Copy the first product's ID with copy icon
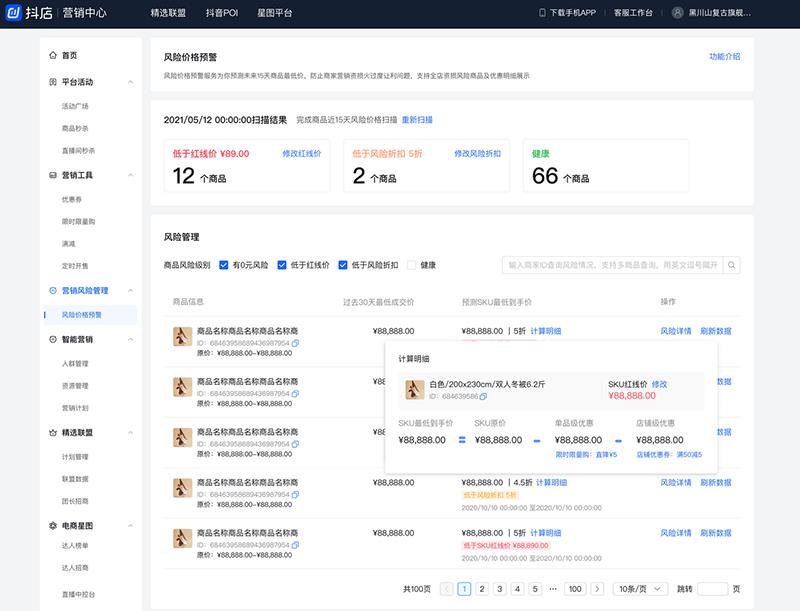Image resolution: width=800 pixels, height=611 pixels. coord(296,343)
